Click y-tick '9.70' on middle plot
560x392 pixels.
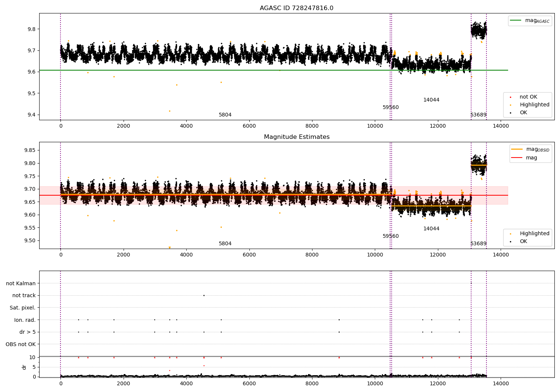30,189
